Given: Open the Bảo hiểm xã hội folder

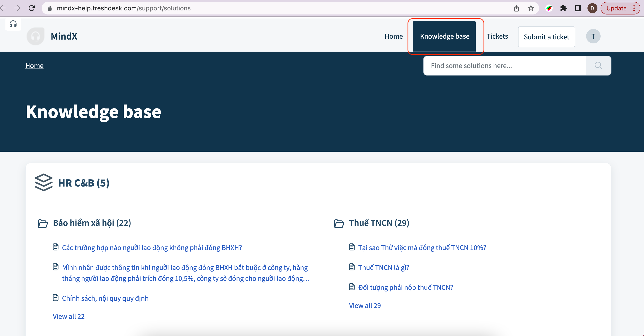Looking at the screenshot, I should [x=92, y=223].
